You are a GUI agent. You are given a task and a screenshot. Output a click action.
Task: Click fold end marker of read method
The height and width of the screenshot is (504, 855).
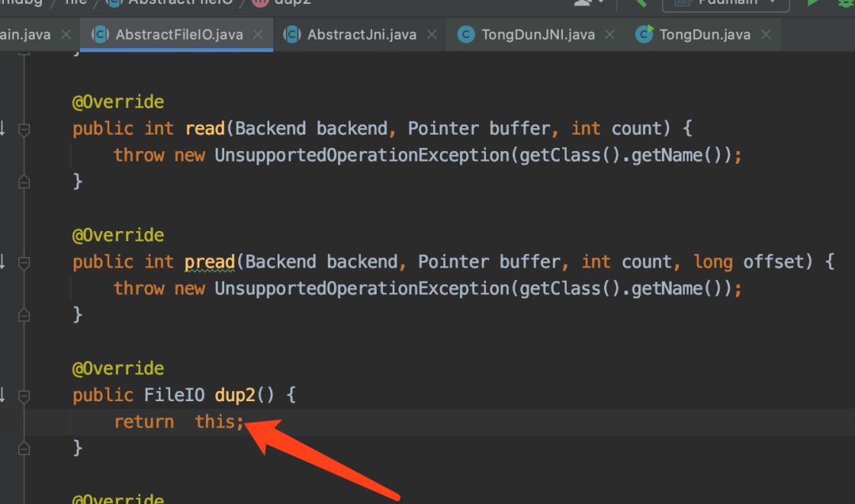tap(24, 182)
